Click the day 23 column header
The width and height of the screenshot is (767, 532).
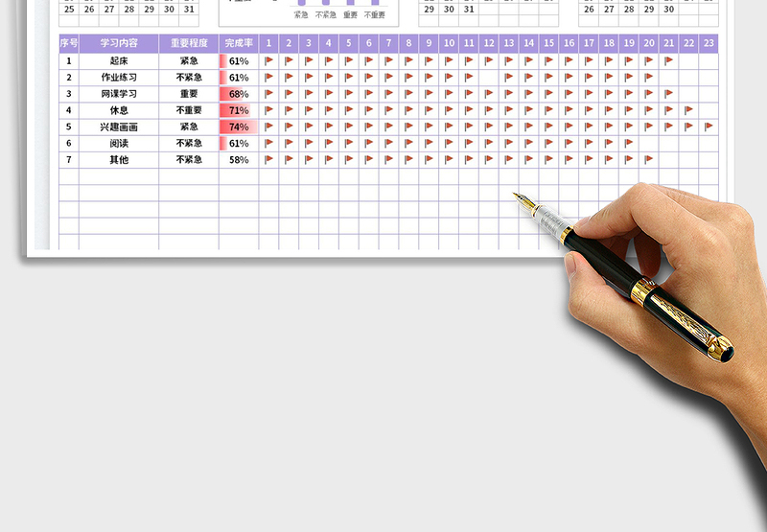coord(709,43)
